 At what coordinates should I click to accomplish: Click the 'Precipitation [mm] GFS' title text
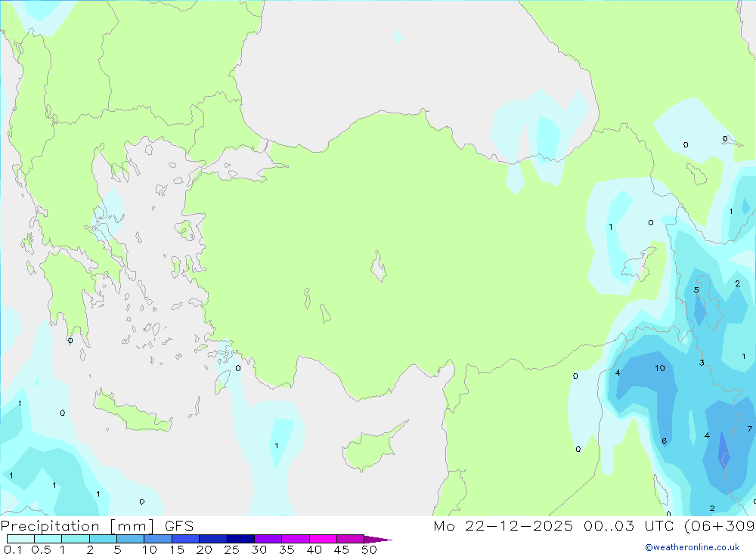(x=97, y=526)
